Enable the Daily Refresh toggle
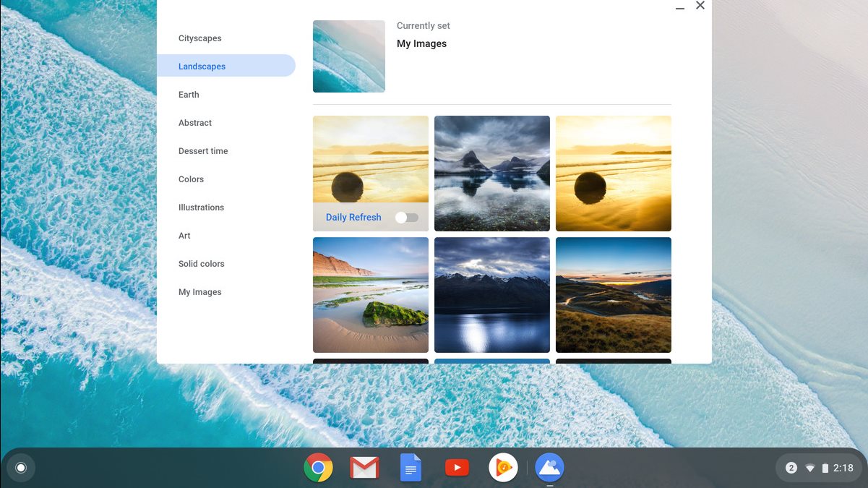Image resolution: width=868 pixels, height=488 pixels. coord(406,218)
